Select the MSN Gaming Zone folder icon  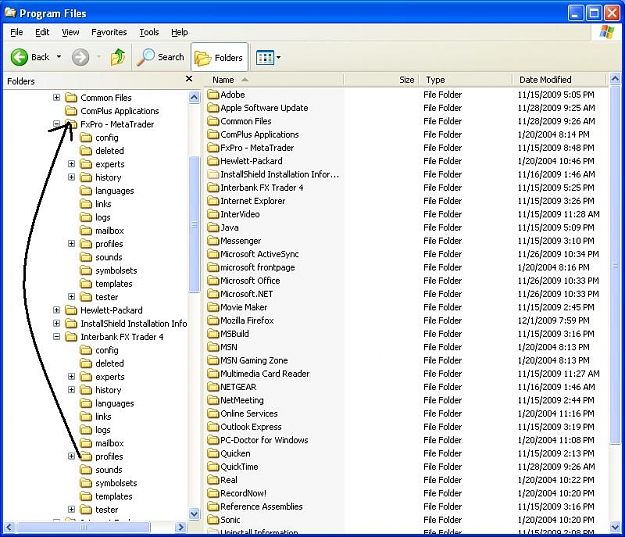click(213, 360)
